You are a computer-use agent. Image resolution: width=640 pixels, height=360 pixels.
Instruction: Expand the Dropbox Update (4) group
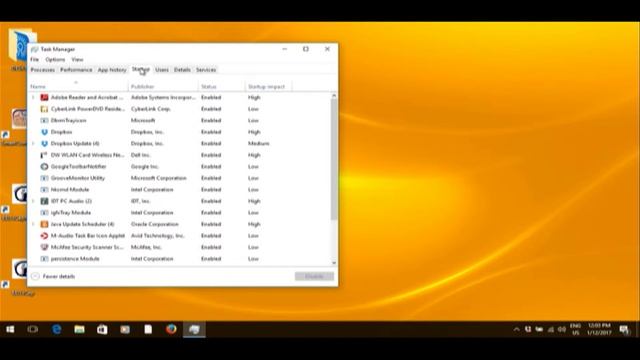click(x=33, y=144)
